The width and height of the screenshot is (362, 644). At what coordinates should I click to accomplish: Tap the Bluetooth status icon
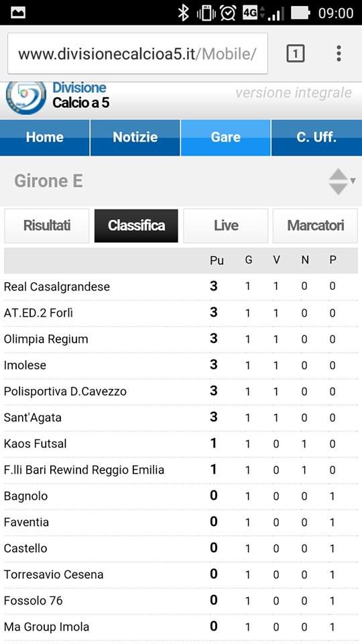183,13
